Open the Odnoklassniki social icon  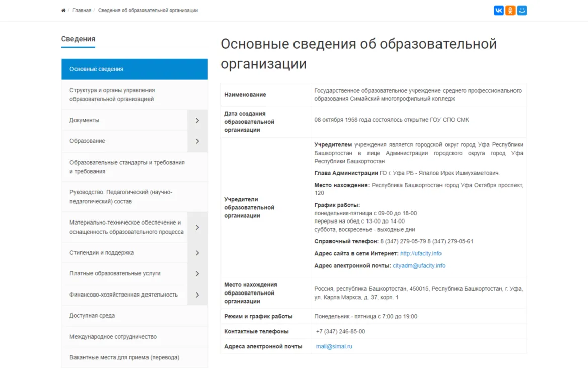(510, 10)
